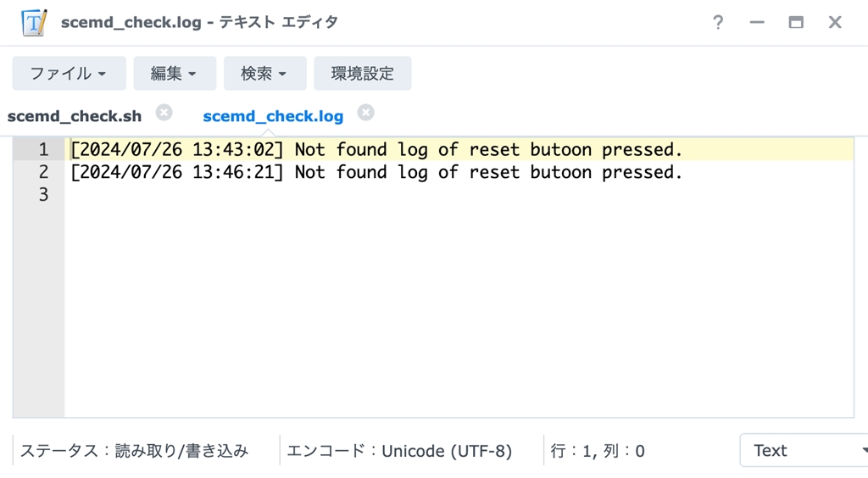Click the Text Editor app icon

(34, 23)
